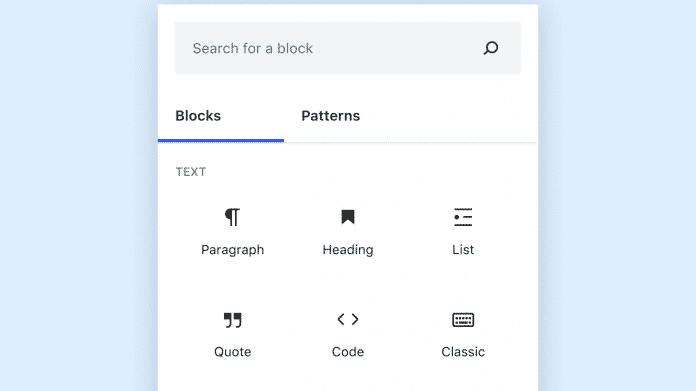This screenshot has height=391, width=696.
Task: Click the magnifying glass search icon
Action: pos(491,48)
